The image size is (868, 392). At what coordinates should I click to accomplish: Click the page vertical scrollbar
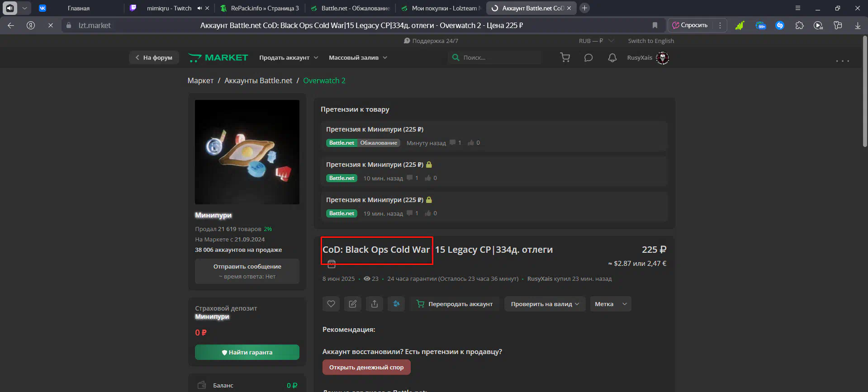pyautogui.click(x=865, y=90)
